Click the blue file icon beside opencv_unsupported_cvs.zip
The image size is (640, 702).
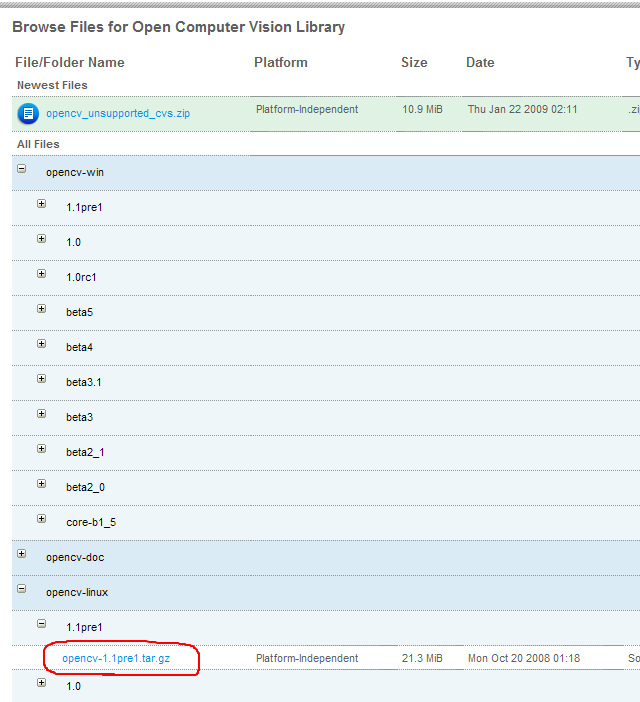tap(28, 114)
